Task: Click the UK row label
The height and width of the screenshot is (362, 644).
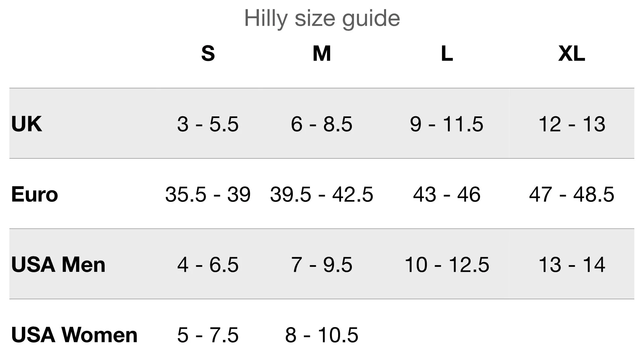Action: pos(26,124)
